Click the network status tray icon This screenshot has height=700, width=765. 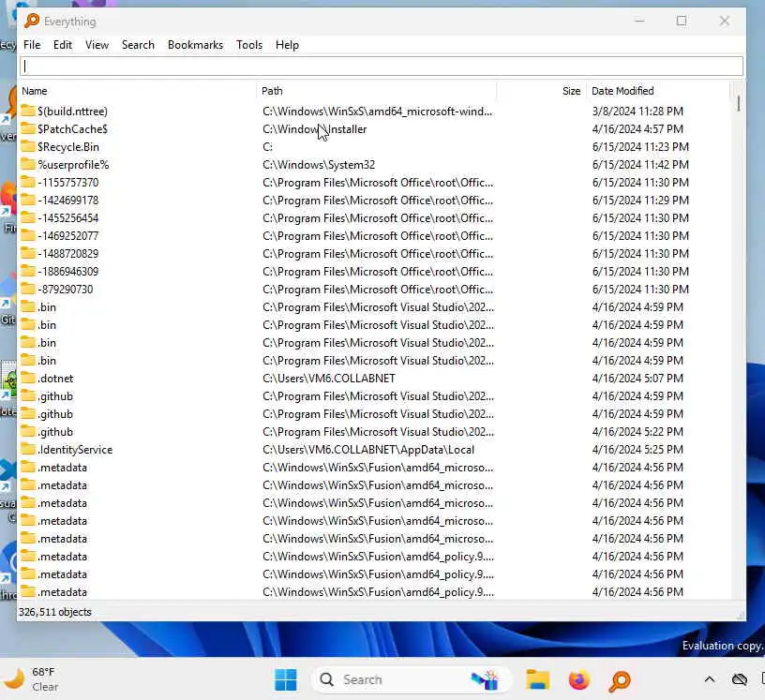tap(740, 679)
